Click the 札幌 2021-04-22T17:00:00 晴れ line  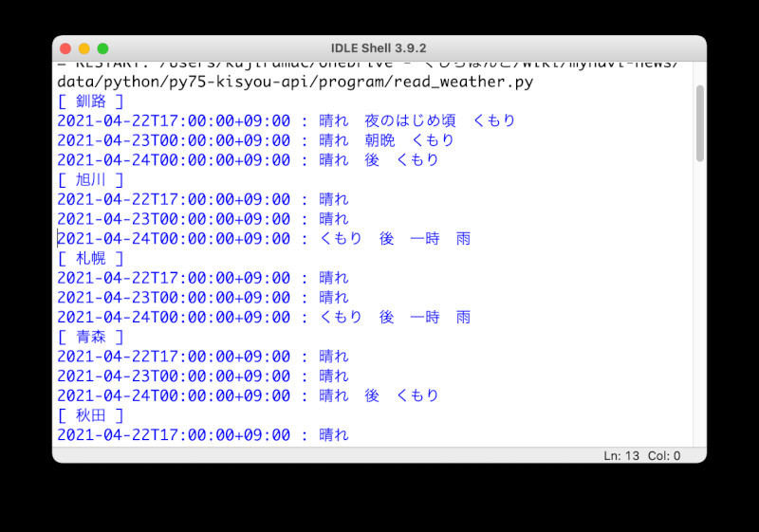[203, 278]
